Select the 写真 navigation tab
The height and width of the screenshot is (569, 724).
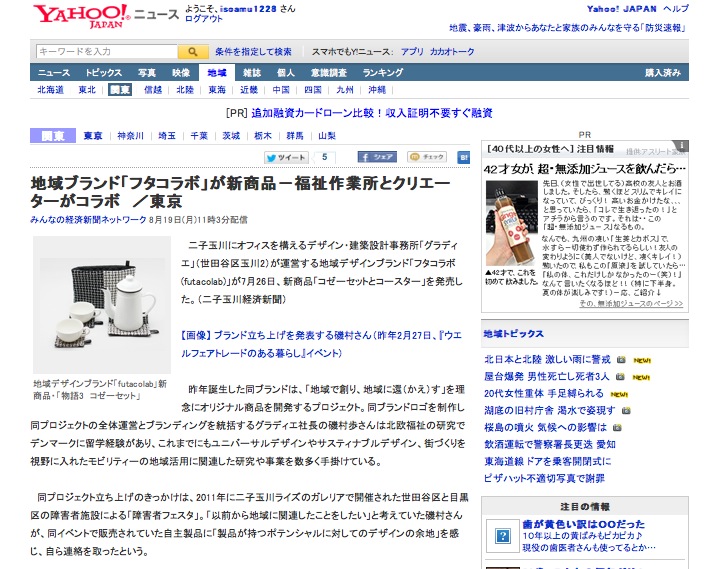[147, 73]
